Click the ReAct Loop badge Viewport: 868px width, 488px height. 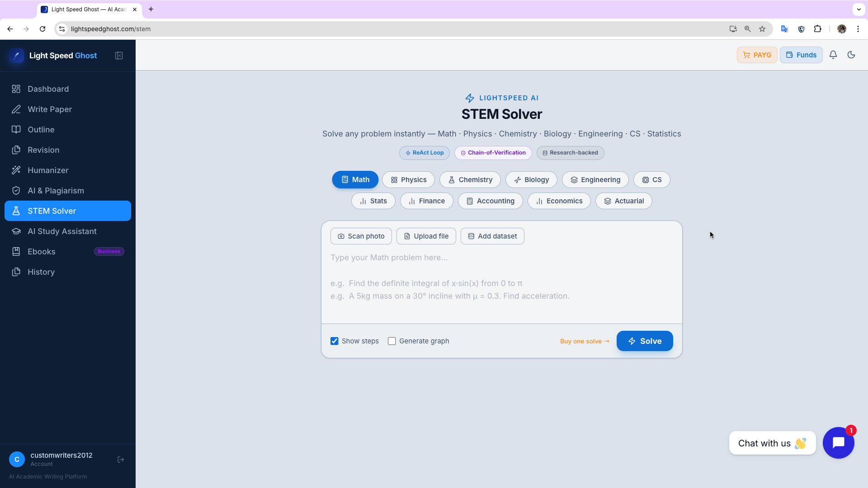[425, 153]
